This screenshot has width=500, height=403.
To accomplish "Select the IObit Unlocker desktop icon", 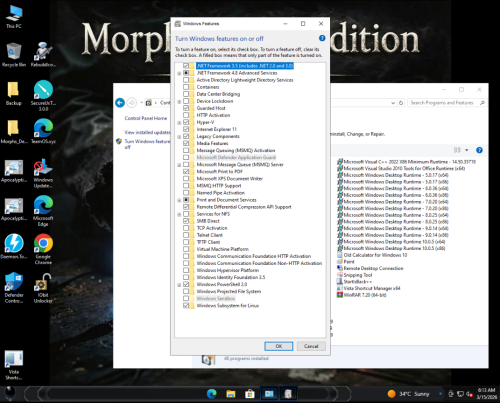I will pyautogui.click(x=43, y=288).
